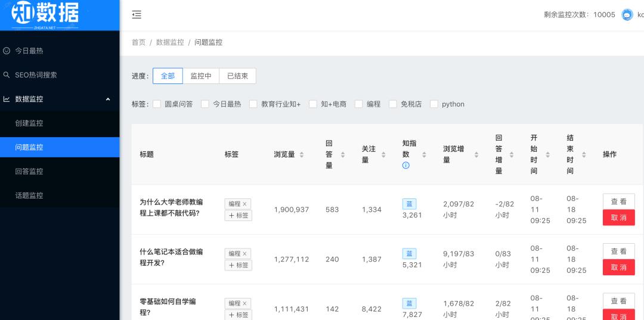Check the 编程 tag filter checkbox
The width and height of the screenshot is (644, 320).
(x=358, y=104)
